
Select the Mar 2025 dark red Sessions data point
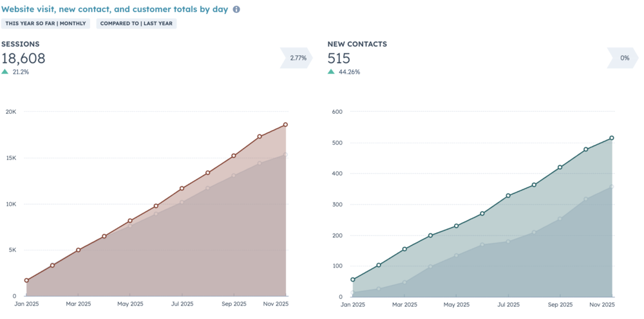point(79,250)
